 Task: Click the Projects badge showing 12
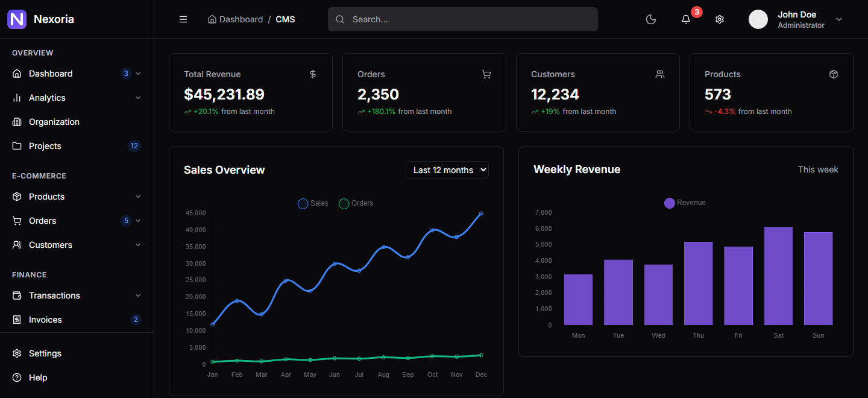click(x=134, y=146)
